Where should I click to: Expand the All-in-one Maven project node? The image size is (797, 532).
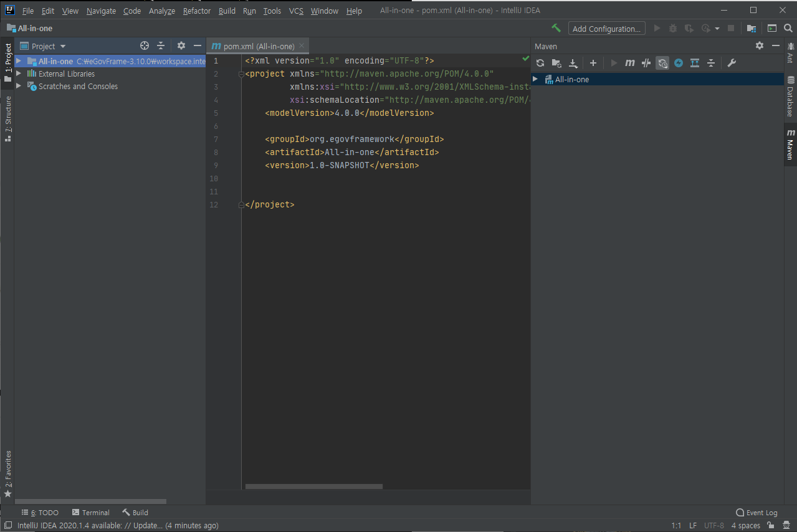535,79
